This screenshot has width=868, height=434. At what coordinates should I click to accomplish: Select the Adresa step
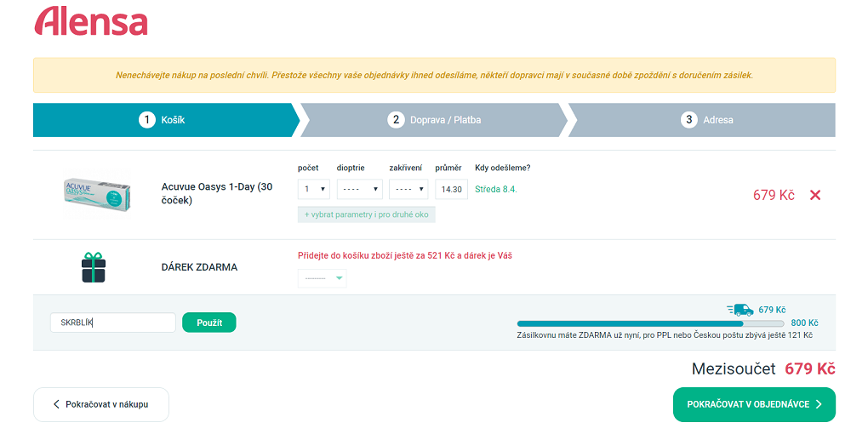702,120
